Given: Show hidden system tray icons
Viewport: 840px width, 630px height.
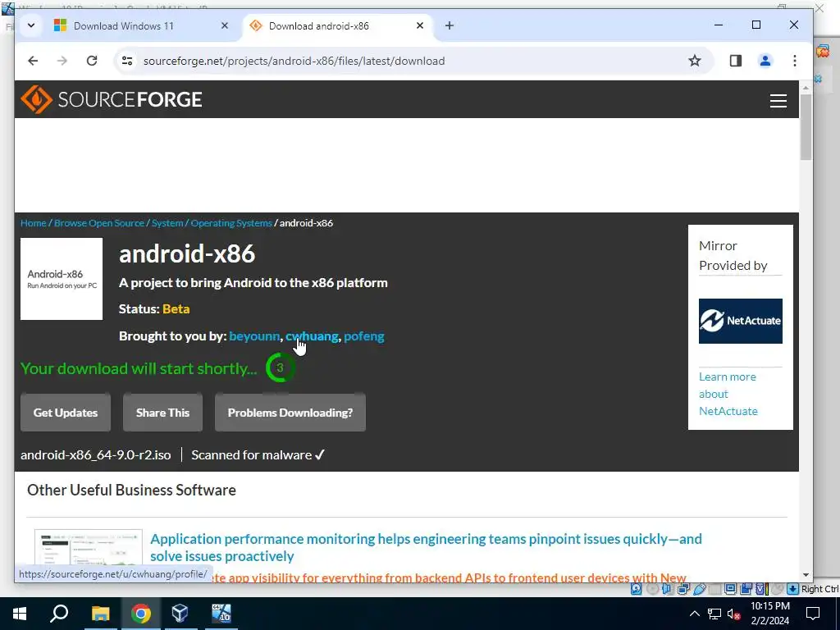Looking at the screenshot, I should (x=694, y=614).
